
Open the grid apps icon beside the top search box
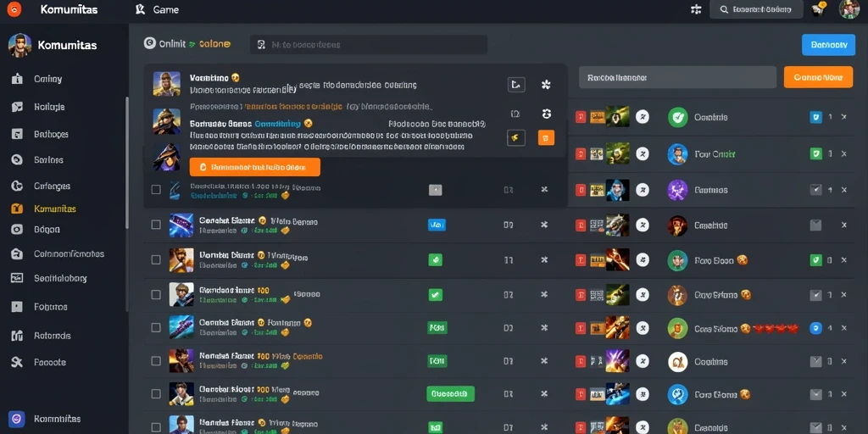coord(696,9)
